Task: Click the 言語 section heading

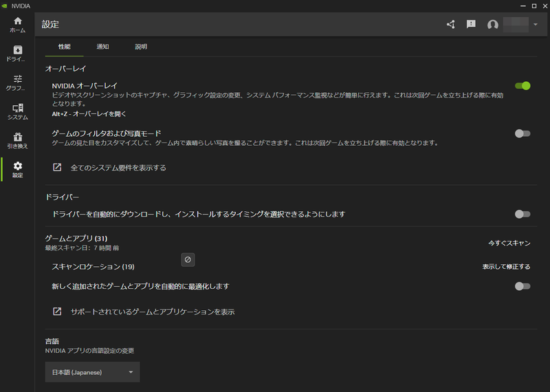Action: pyautogui.click(x=52, y=341)
